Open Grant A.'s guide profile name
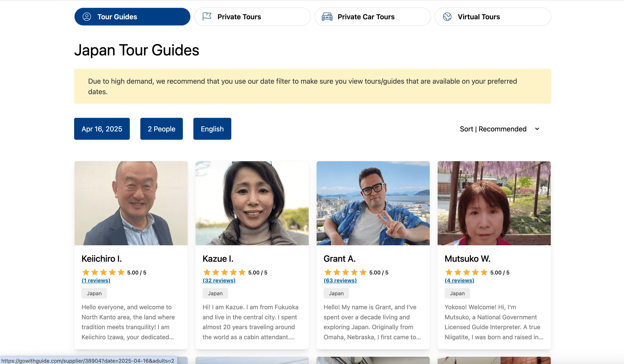Viewport: 624px width, 364px height. click(x=339, y=259)
